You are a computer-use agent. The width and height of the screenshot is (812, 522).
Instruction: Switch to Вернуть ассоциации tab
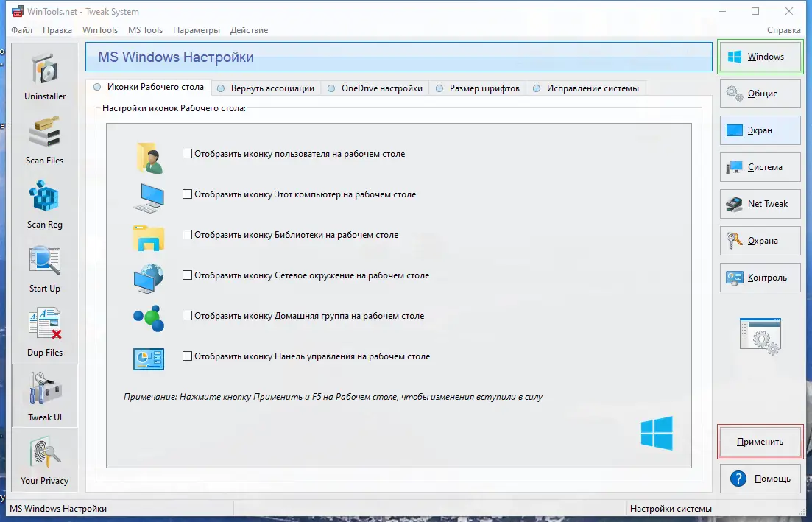266,88
